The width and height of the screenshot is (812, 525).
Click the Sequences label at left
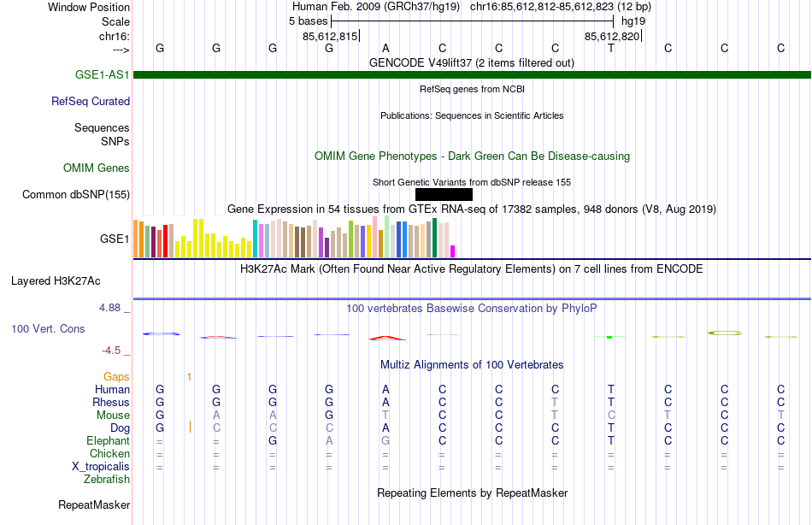click(x=102, y=127)
